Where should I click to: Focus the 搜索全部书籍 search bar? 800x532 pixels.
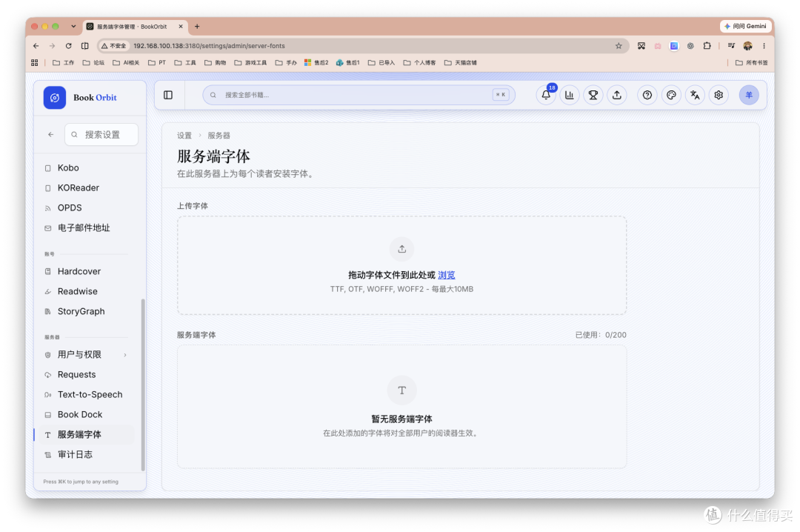[359, 95]
